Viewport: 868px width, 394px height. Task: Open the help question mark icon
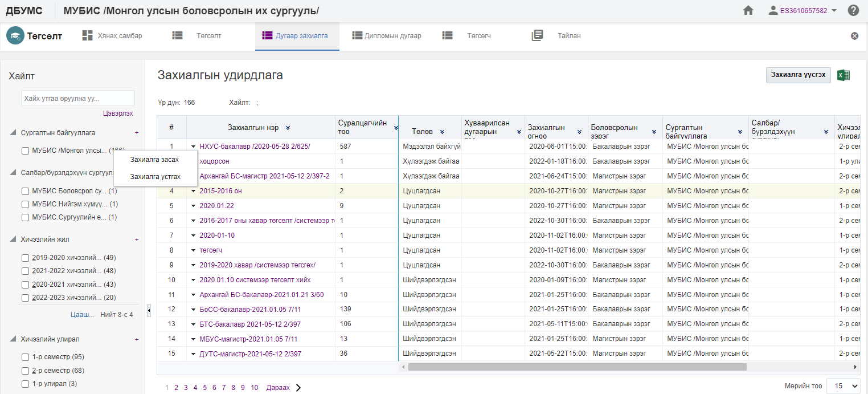pyautogui.click(x=853, y=10)
